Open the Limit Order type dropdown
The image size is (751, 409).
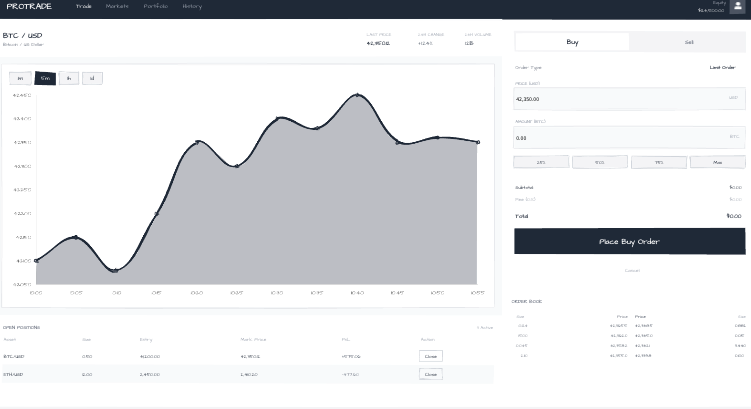[722, 68]
